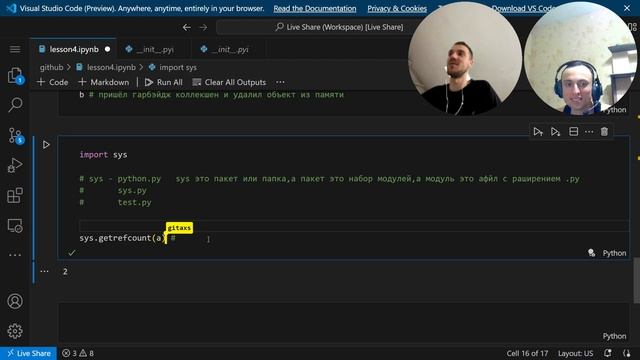
Task: Open cell output more actions
Action: [x=44, y=271]
